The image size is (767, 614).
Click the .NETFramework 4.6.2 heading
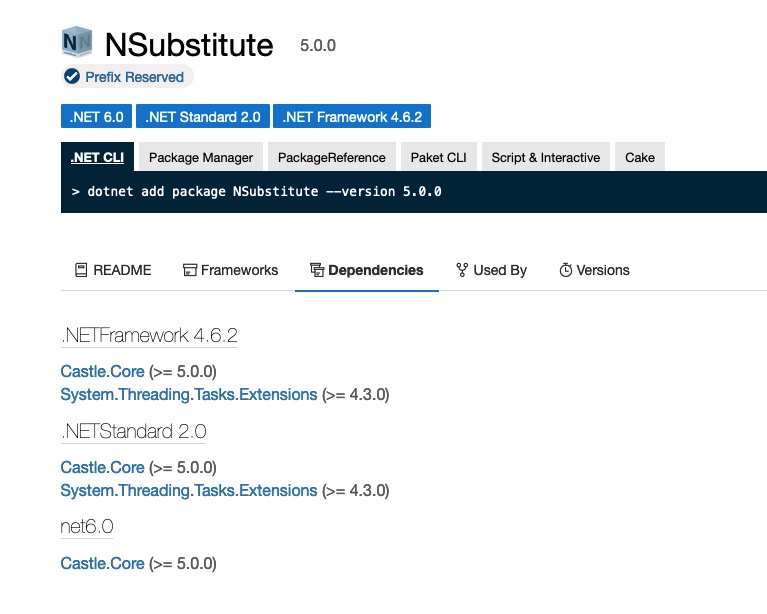tap(149, 335)
